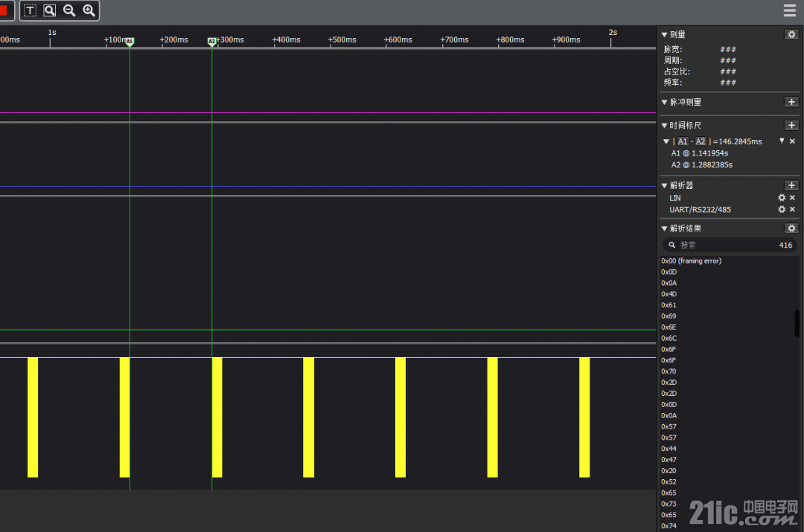Screen dimensions: 804x532
Task: Open LIN analyzer settings gear
Action: (782, 198)
